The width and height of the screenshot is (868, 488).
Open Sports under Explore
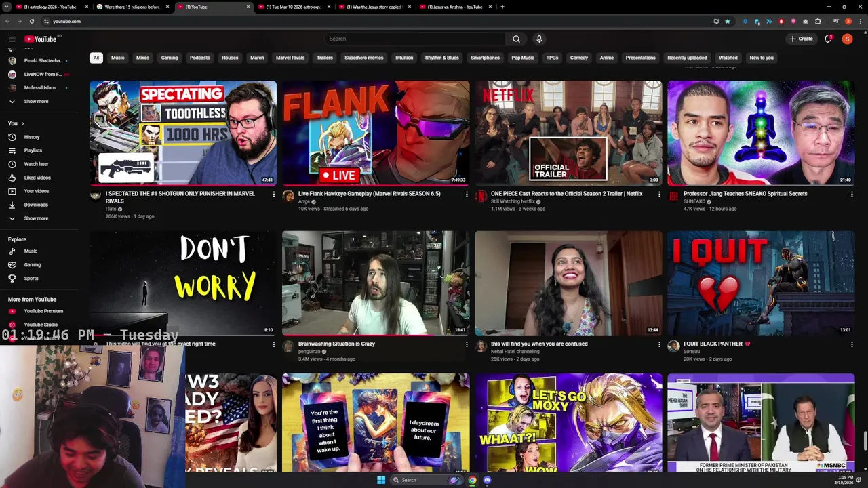(x=31, y=279)
